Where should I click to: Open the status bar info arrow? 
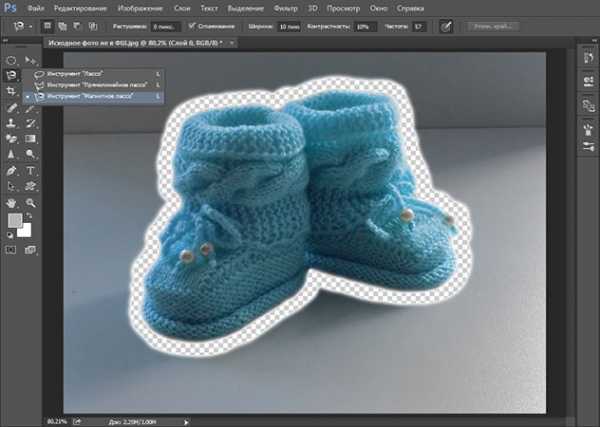[x=186, y=422]
